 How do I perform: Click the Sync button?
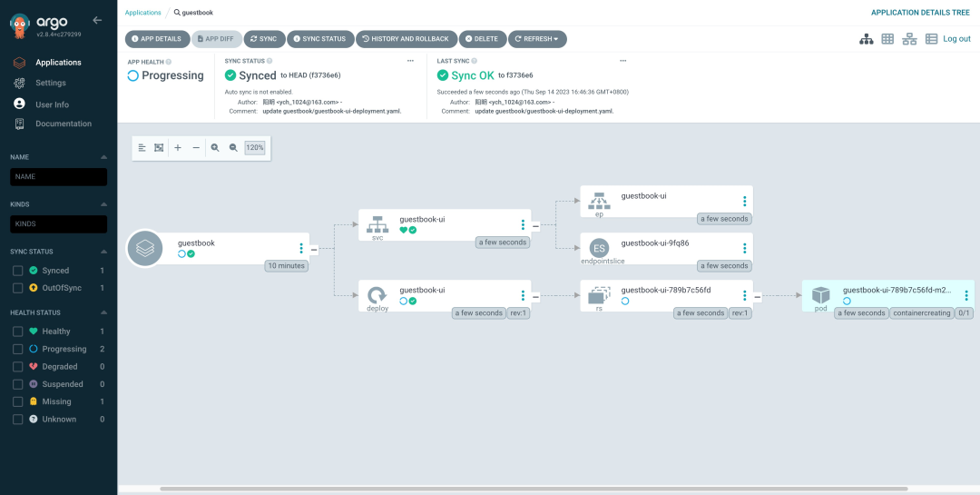[x=264, y=39]
